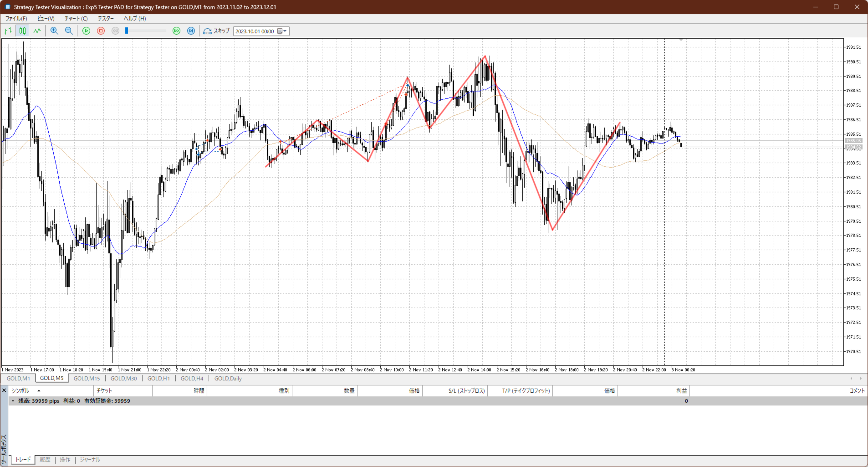Adjust the playback speed slider
The image size is (868, 467).
click(x=127, y=31)
